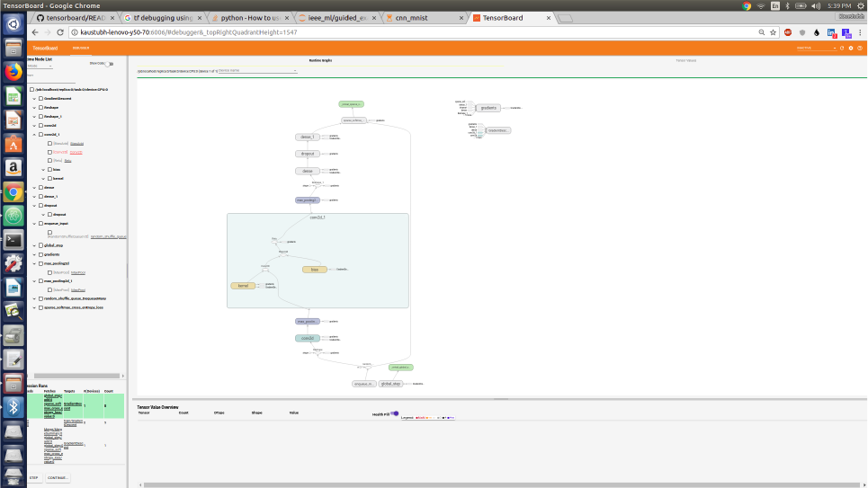Click the AdBlock extension icon
This screenshot has height=488, width=868.
click(x=788, y=32)
